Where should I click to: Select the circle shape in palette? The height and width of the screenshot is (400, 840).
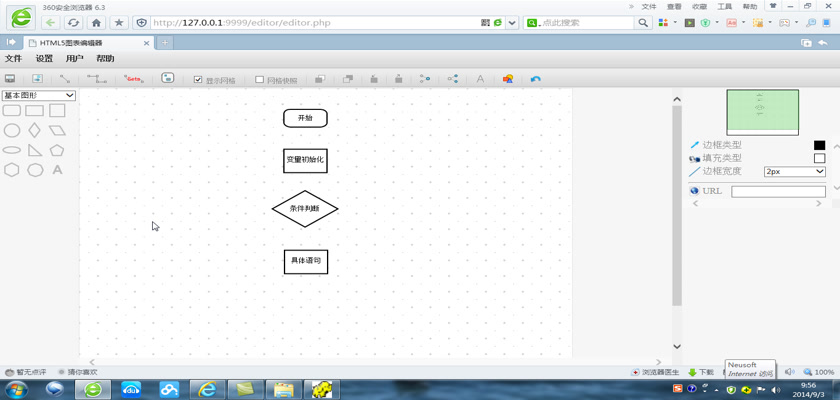click(x=12, y=130)
